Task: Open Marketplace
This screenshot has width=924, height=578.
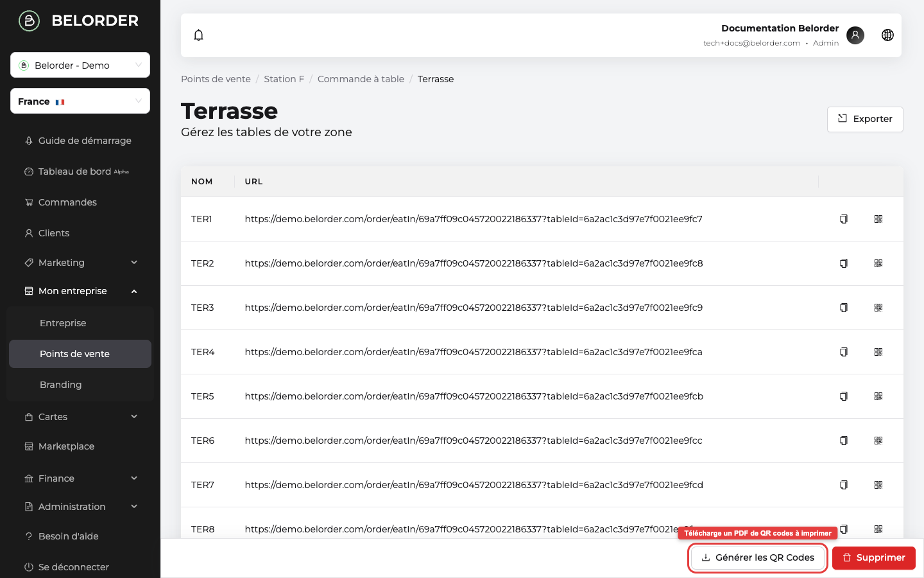Action: coord(80,446)
